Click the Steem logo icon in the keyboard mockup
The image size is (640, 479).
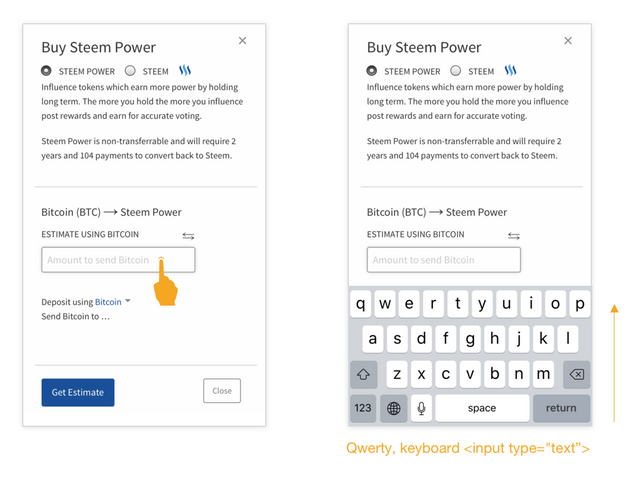click(x=510, y=71)
